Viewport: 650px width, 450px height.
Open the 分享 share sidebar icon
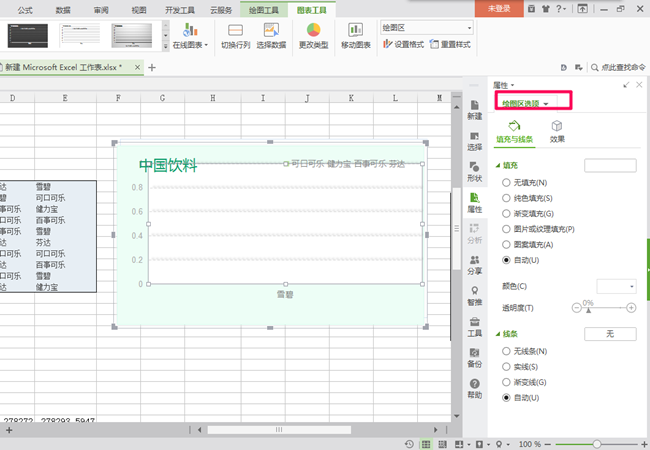coord(475,265)
